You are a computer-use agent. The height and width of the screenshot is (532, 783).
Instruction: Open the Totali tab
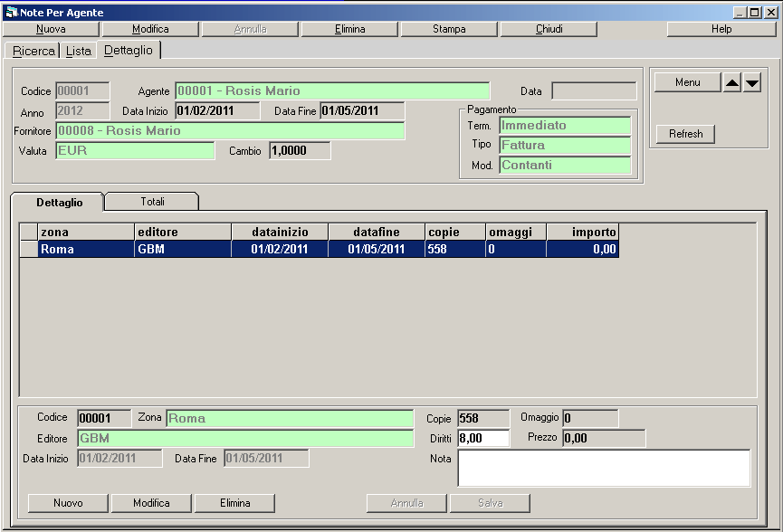coord(152,202)
